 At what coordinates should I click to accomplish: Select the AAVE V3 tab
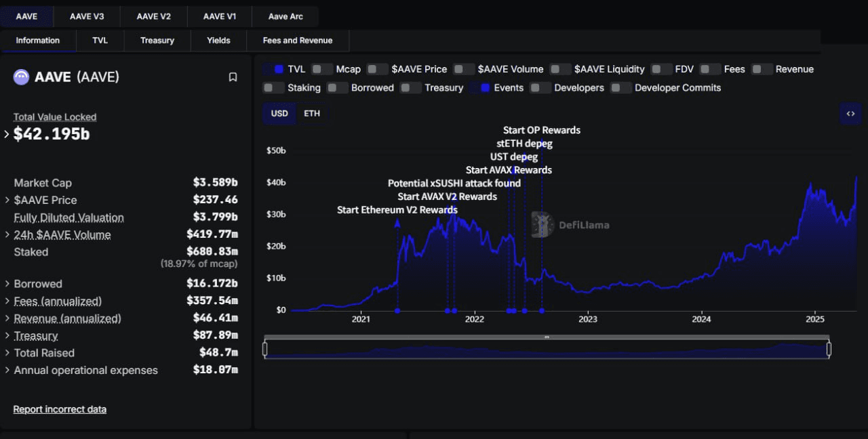pos(87,16)
